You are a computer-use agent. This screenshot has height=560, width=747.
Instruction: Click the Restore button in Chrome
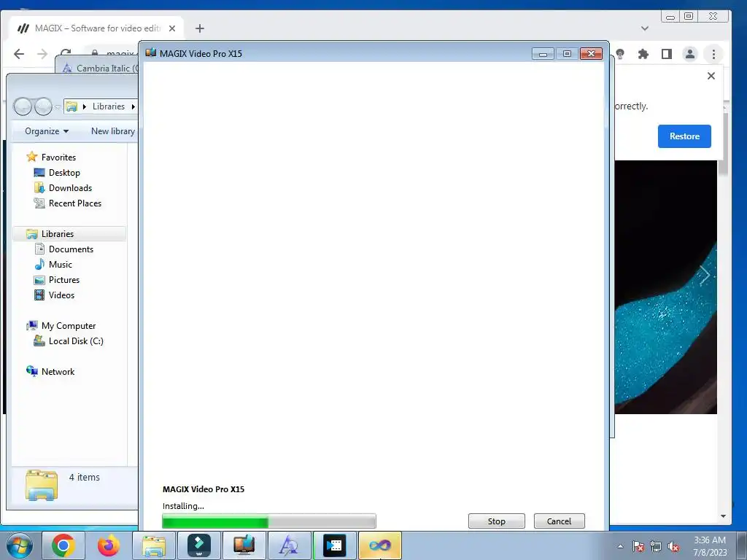684,136
